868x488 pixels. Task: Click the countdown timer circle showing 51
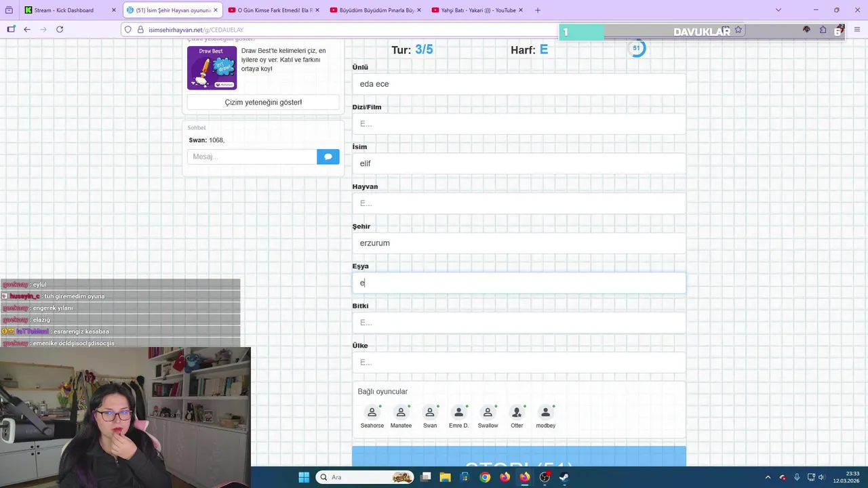tap(636, 48)
